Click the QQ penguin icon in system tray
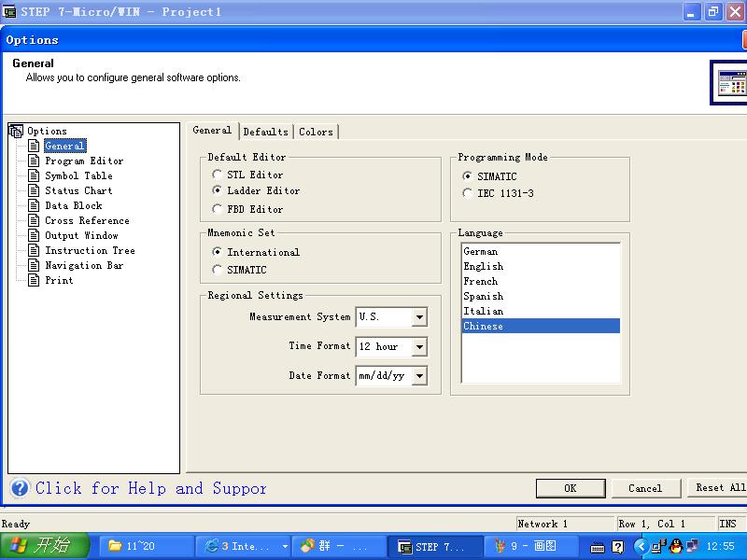The height and width of the screenshot is (560, 747). tap(675, 546)
